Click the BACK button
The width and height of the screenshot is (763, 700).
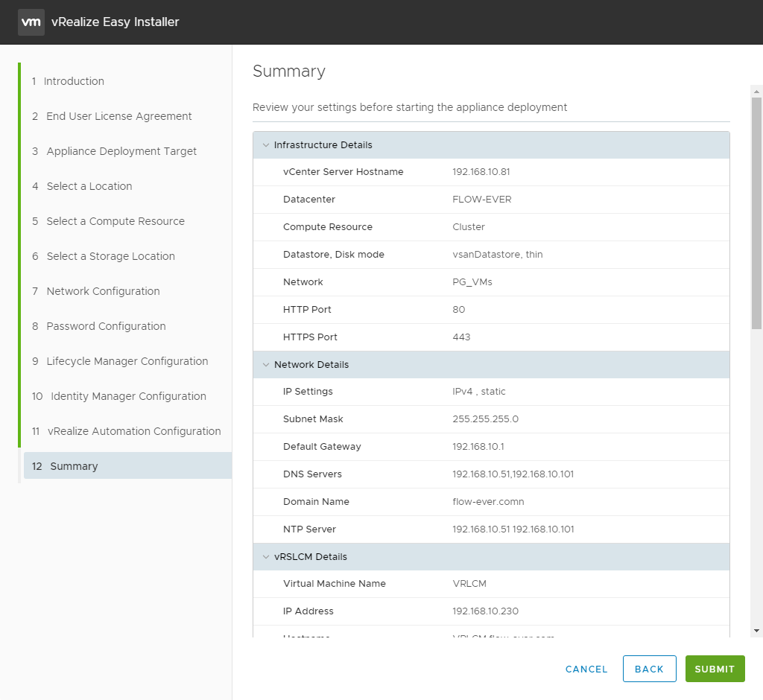pos(649,669)
